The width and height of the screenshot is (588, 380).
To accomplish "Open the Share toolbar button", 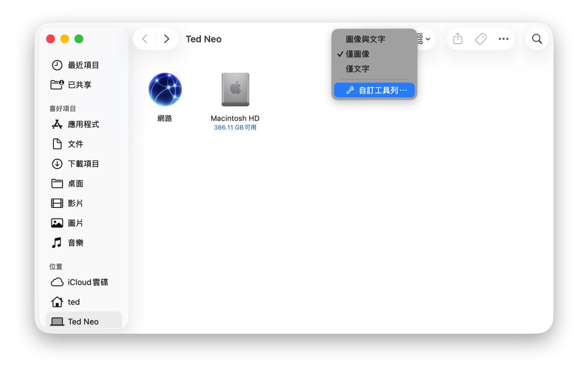I will click(x=458, y=39).
